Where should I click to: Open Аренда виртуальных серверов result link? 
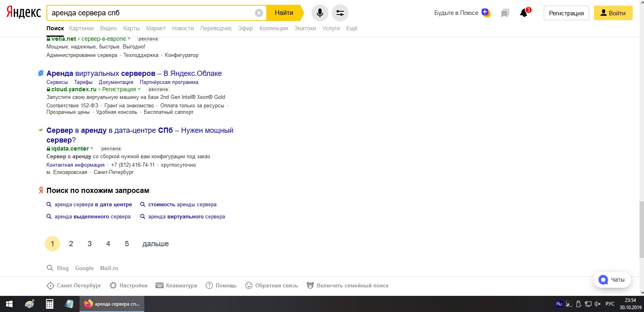134,73
